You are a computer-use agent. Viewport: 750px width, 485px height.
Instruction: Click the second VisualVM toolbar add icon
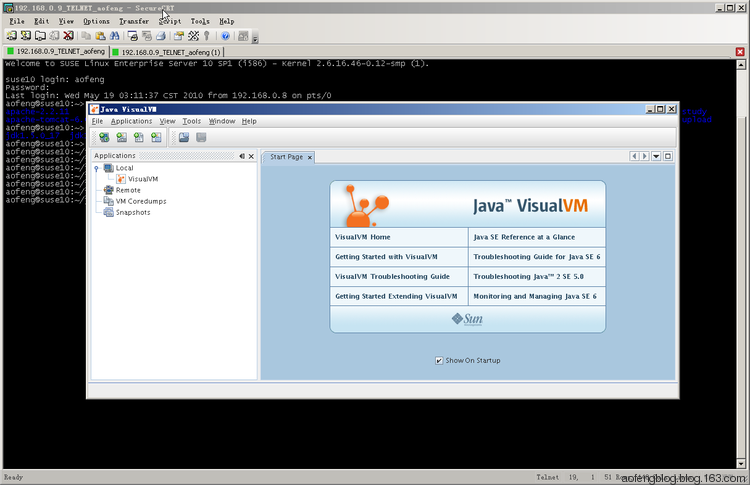(121, 138)
